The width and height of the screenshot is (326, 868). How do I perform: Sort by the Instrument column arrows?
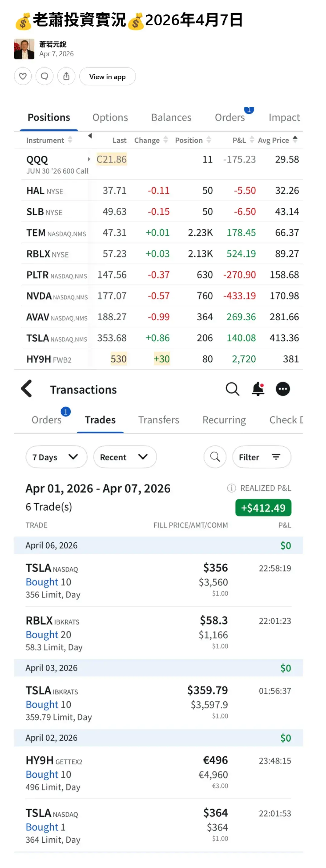[x=70, y=140]
